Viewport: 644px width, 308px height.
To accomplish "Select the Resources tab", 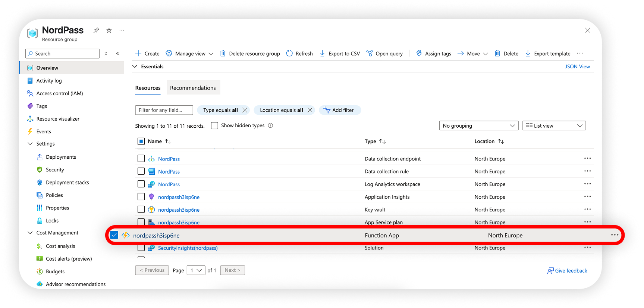I will pos(148,88).
